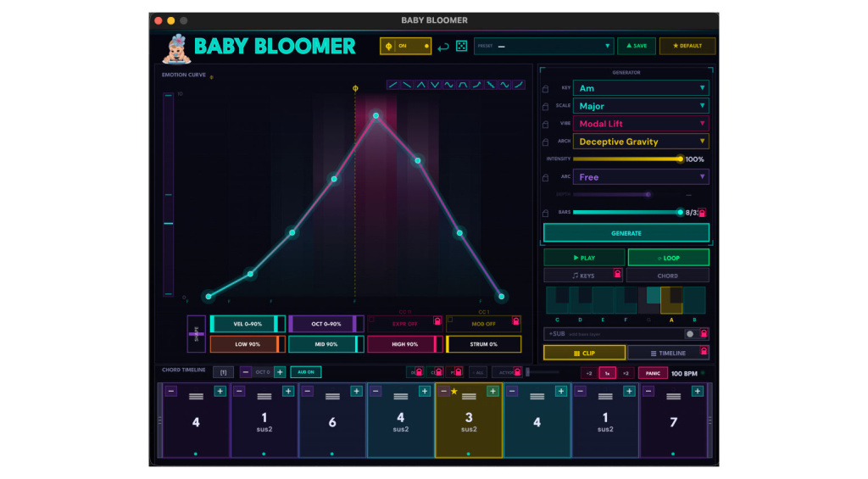Click the pink lock on MOD OFF

[516, 320]
